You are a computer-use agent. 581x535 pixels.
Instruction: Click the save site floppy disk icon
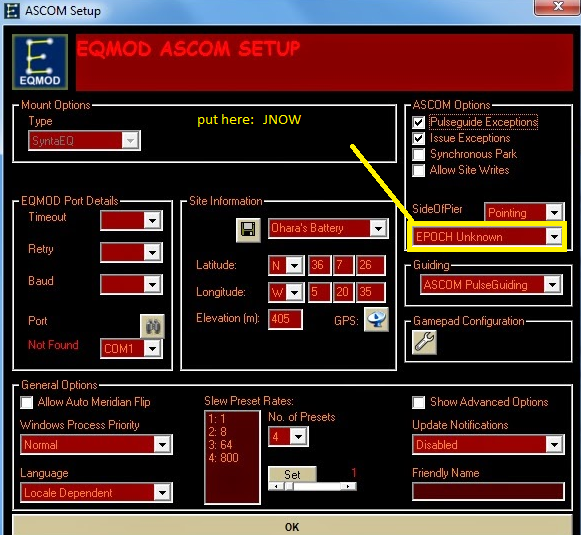(248, 230)
